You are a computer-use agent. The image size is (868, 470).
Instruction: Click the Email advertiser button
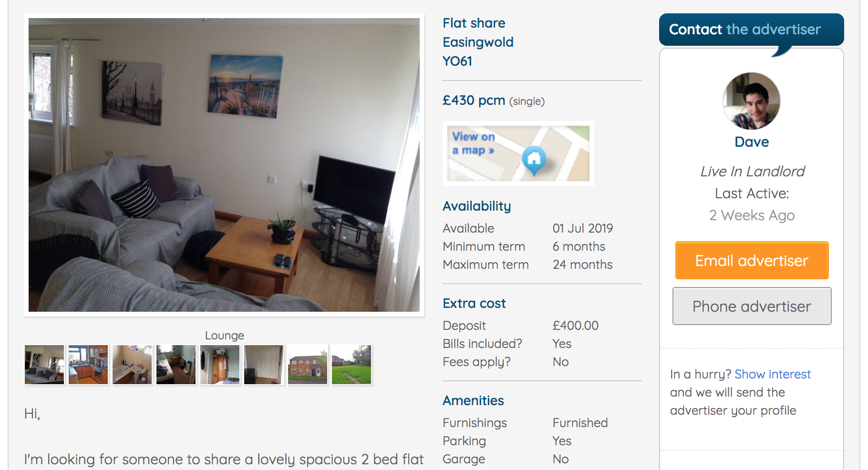(752, 260)
